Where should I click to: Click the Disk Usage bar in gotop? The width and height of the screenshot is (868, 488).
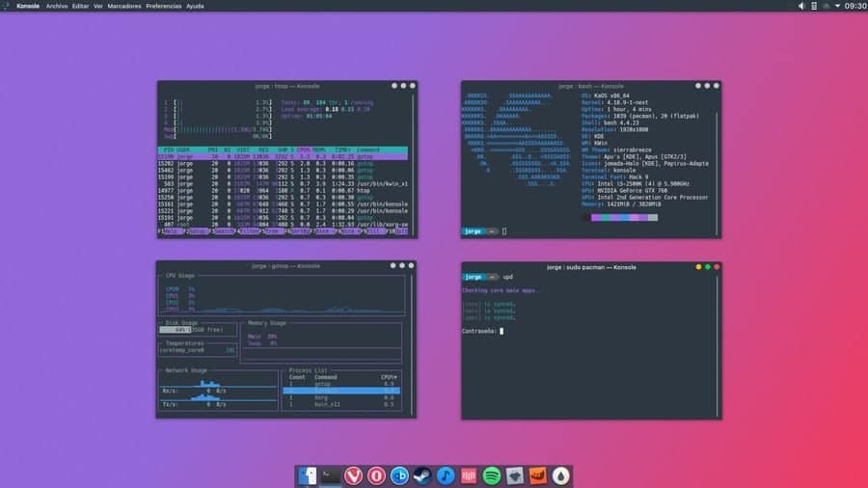click(x=198, y=330)
